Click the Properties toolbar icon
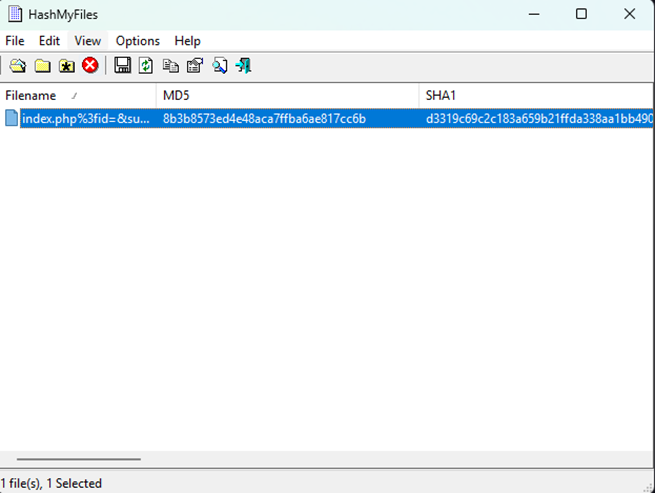 tap(195, 66)
